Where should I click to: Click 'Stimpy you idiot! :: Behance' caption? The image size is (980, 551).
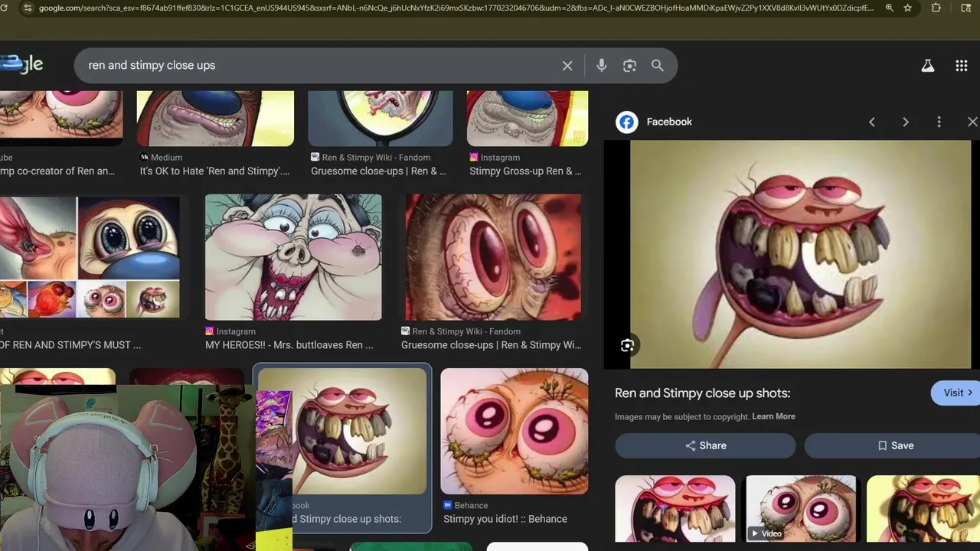pyautogui.click(x=505, y=519)
